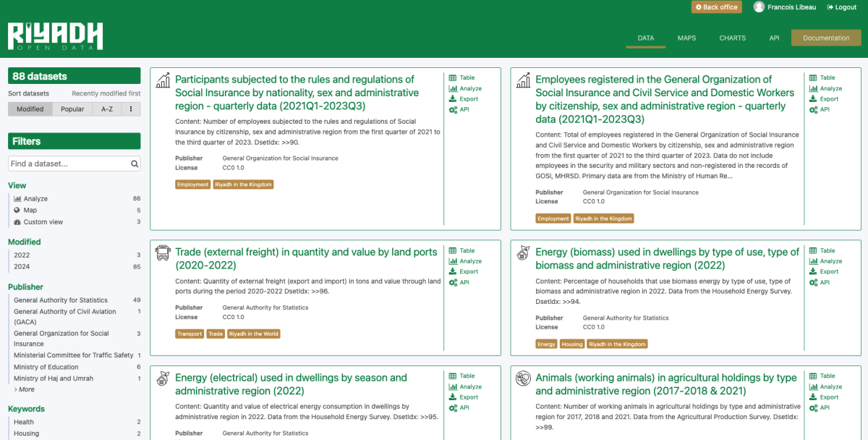This screenshot has width=868, height=440.
Task: Analyze the Energy biomass dataset
Action: (x=830, y=261)
